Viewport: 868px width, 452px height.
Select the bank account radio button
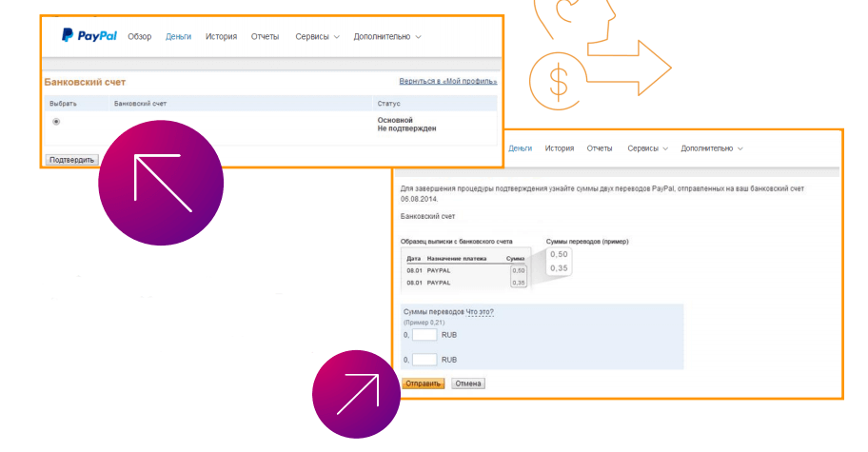(x=56, y=122)
